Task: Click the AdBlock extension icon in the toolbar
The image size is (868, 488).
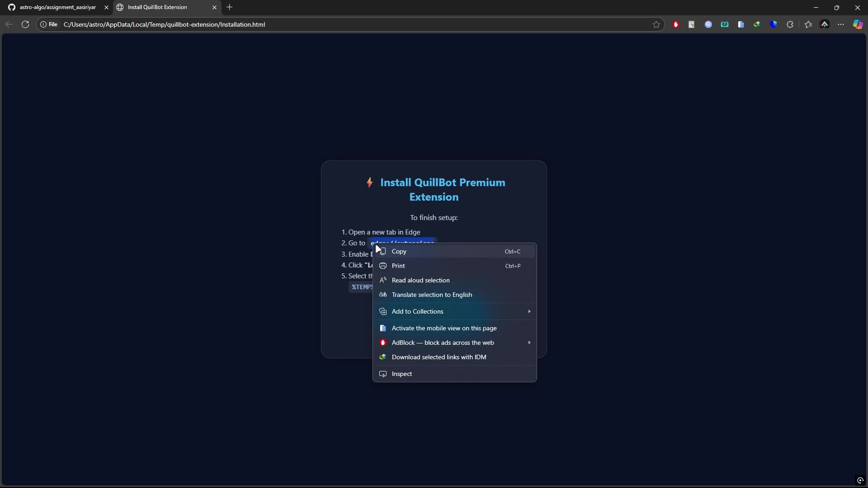Action: click(676, 24)
